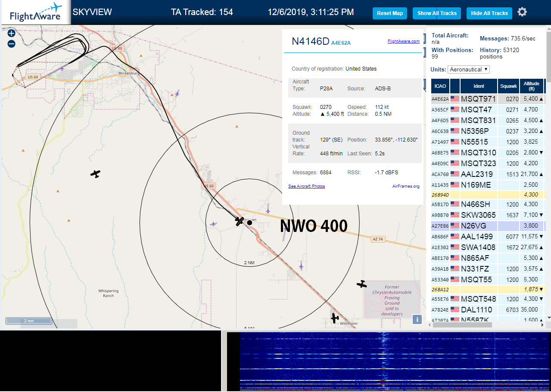551x392 pixels.
Task: Select the SKW3065 aircraft row
Action: (488, 215)
